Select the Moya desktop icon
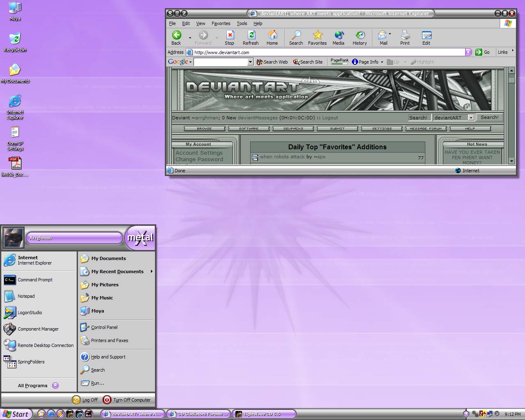Image resolution: width=525 pixels, height=420 pixels. point(15,11)
